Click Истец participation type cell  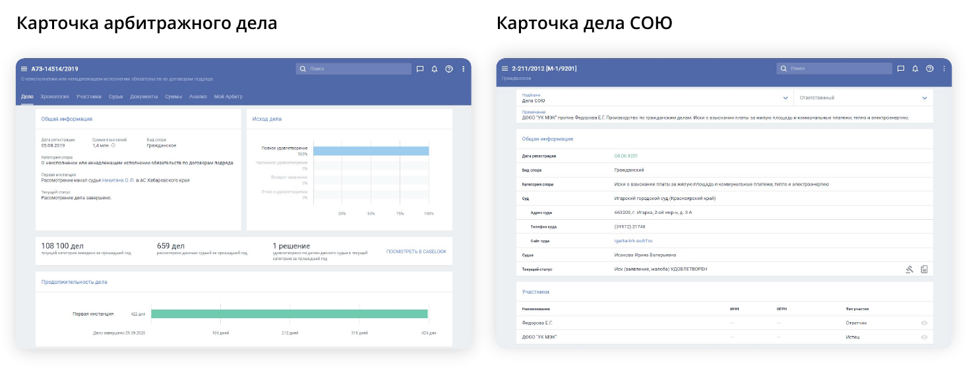[853, 337]
